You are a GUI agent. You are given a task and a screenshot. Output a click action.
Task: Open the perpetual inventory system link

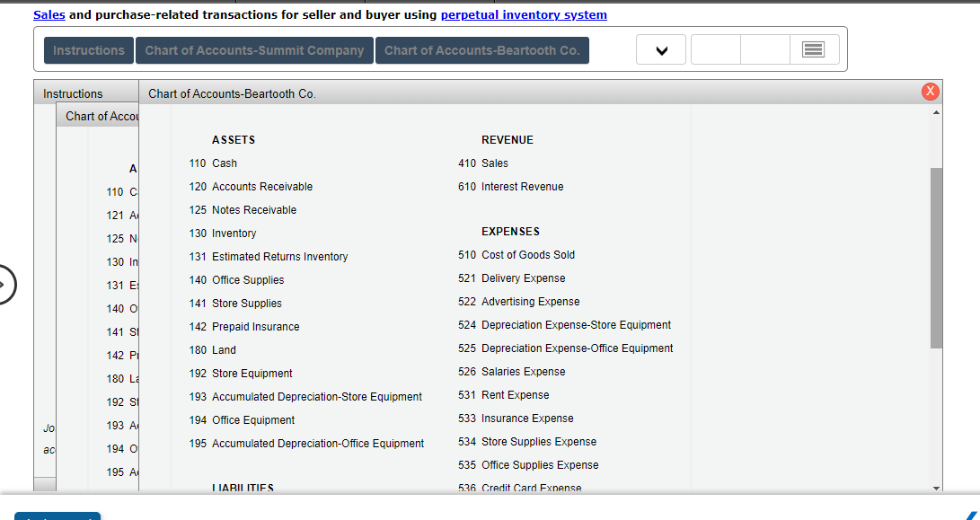coord(524,14)
